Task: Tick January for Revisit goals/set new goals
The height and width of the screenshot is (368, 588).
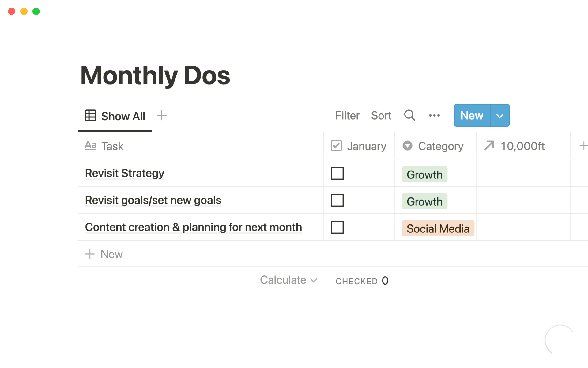Action: [337, 200]
